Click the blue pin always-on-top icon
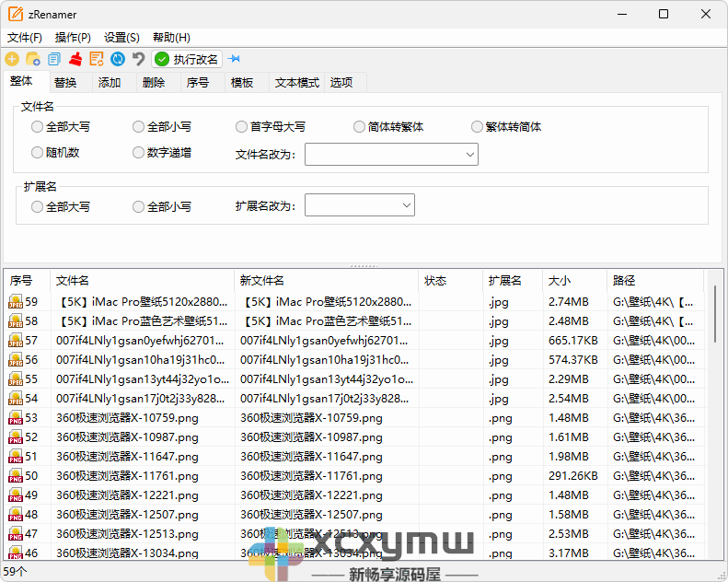The image size is (728, 582). click(235, 59)
